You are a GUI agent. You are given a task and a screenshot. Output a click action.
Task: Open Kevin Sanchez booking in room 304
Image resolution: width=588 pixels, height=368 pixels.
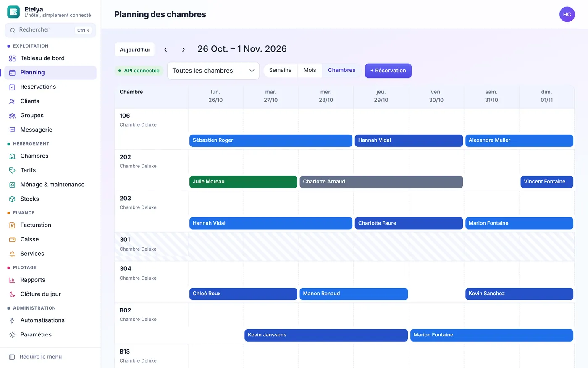click(519, 294)
